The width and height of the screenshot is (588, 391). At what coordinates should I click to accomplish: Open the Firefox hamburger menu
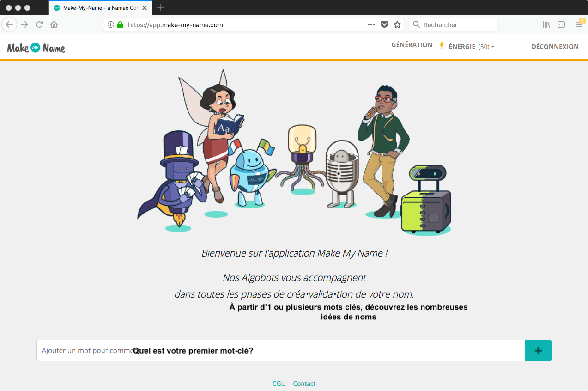(579, 24)
